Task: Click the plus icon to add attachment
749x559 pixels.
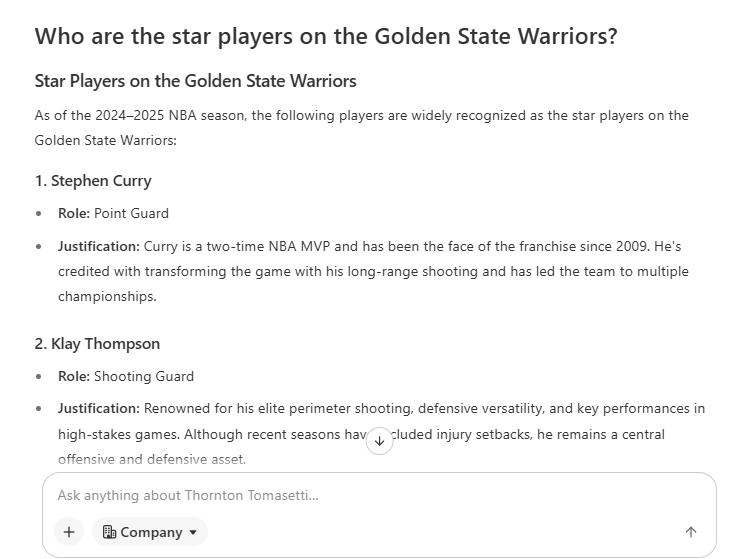Action: coord(69,532)
